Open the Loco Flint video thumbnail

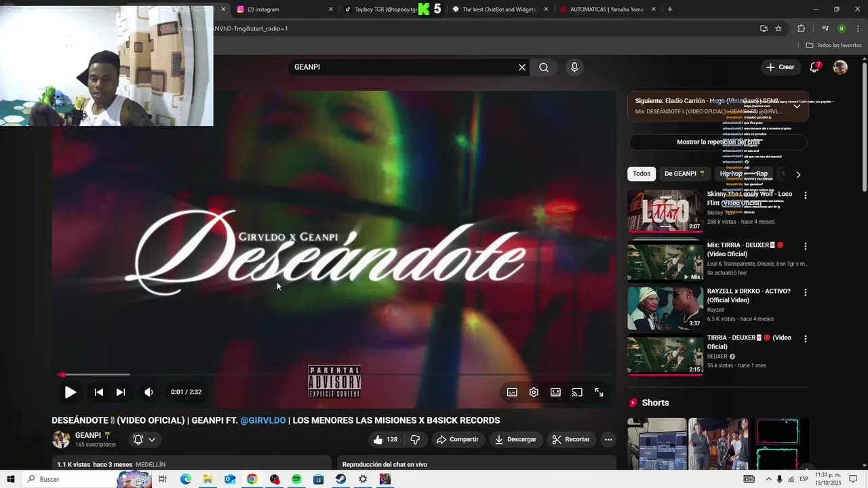(x=665, y=211)
